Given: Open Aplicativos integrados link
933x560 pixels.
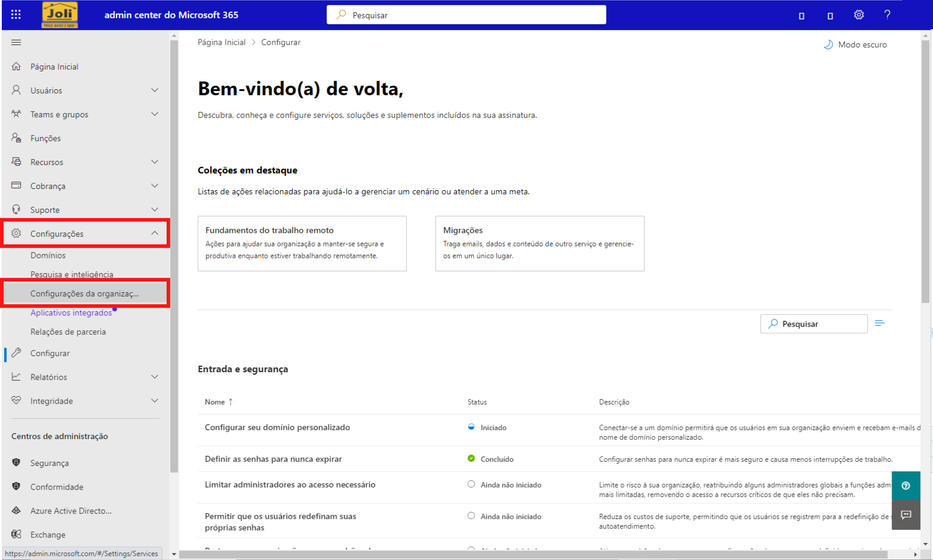Looking at the screenshot, I should point(71,312).
